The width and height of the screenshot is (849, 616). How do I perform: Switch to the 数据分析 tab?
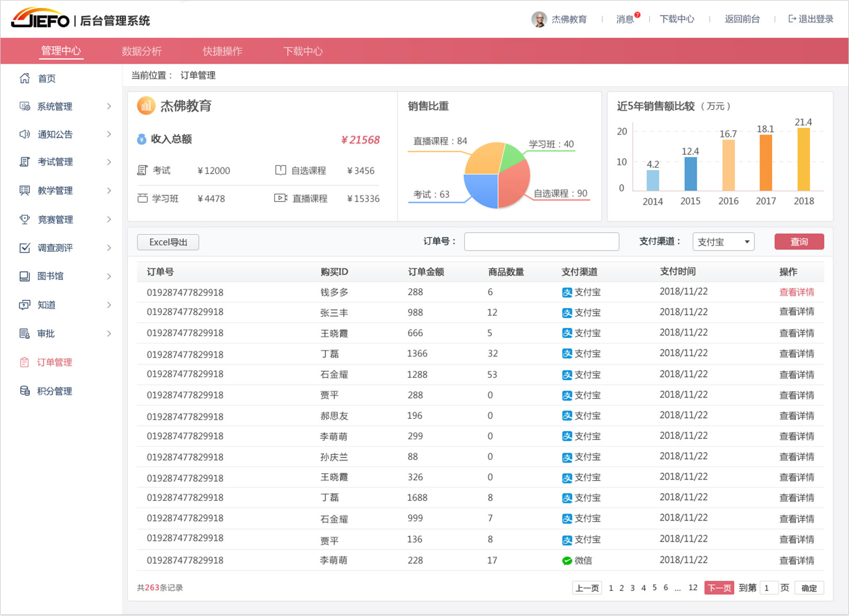click(142, 51)
